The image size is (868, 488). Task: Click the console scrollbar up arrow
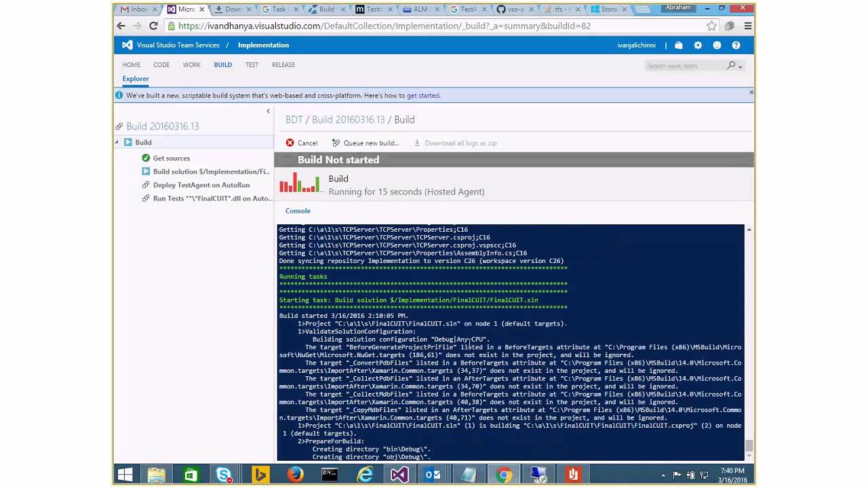749,230
